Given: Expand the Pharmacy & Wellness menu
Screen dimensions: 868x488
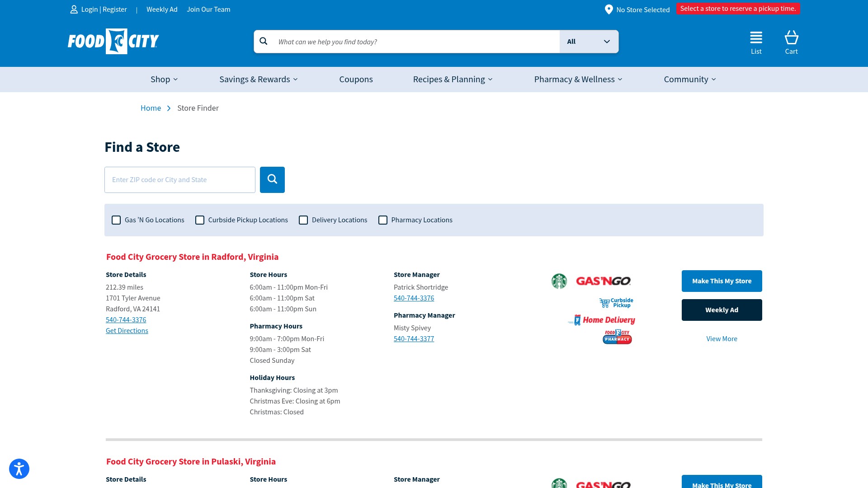Looking at the screenshot, I should tap(578, 80).
